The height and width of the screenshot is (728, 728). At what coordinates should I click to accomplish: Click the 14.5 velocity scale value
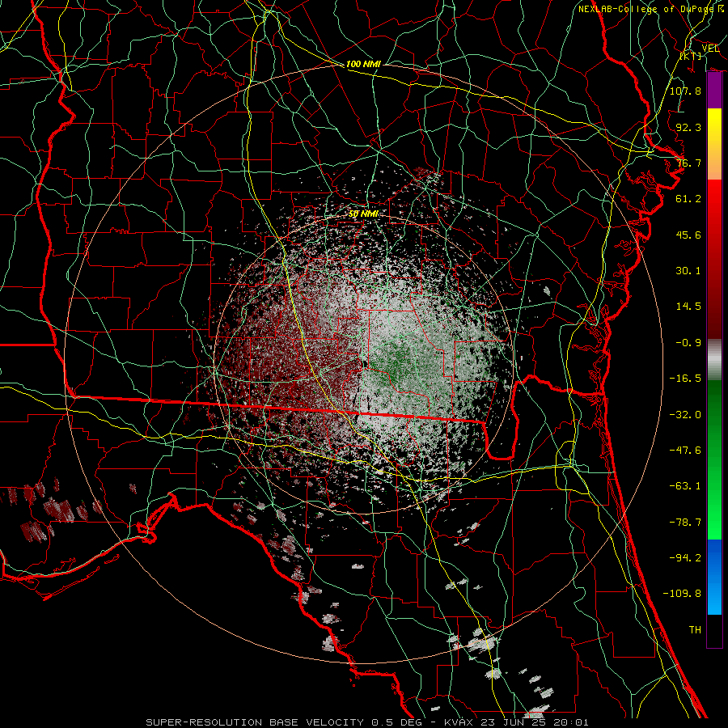688,307
